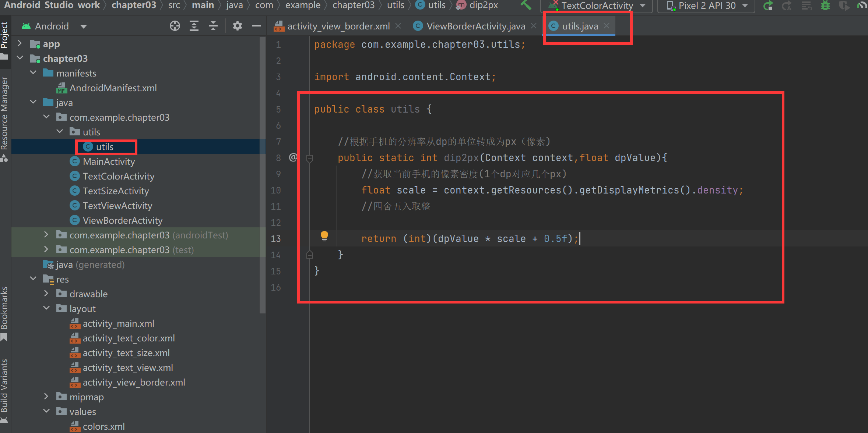
Task: Click the @ gutter icon on line 8
Action: click(293, 157)
